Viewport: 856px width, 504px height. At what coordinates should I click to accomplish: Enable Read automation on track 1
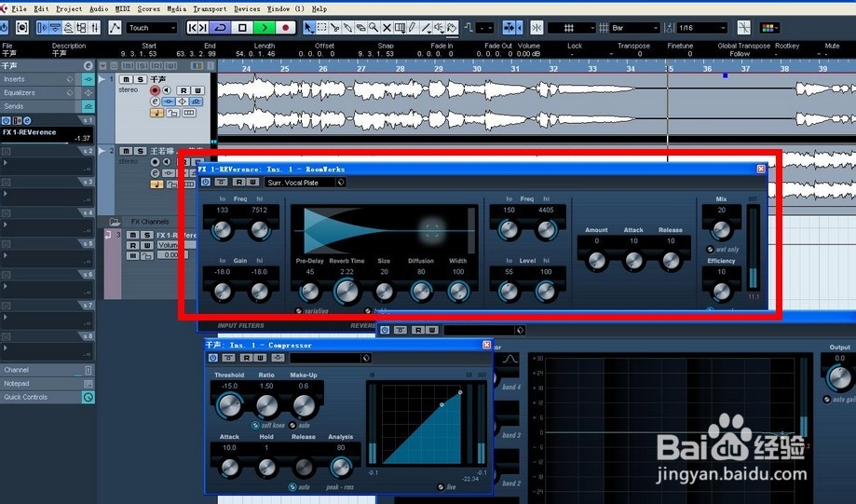[183, 90]
